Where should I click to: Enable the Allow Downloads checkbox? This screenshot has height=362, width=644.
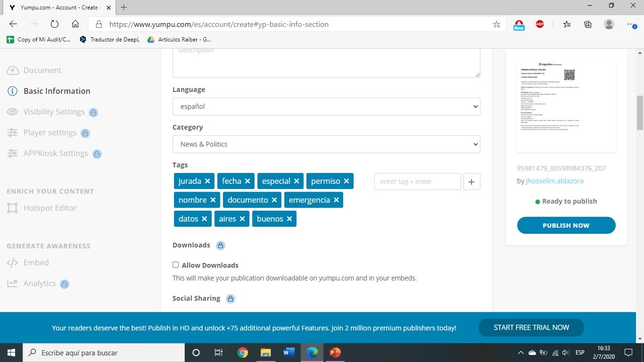176,265
